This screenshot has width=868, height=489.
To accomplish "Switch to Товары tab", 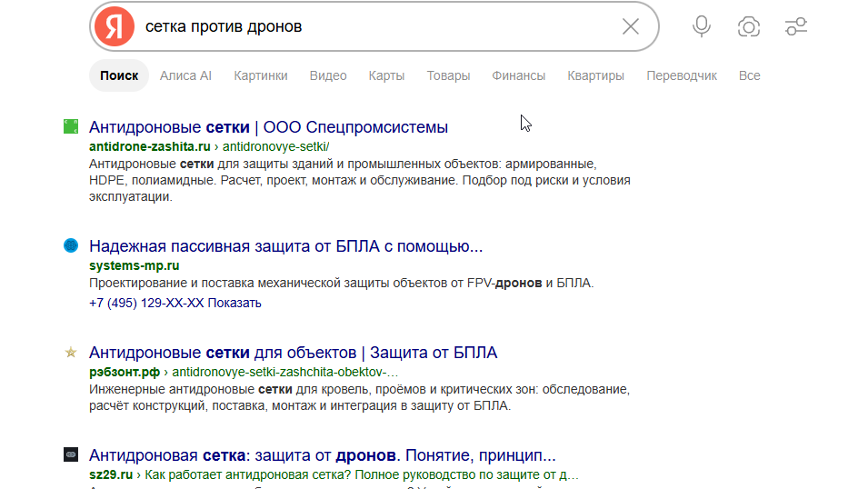I will [x=448, y=75].
